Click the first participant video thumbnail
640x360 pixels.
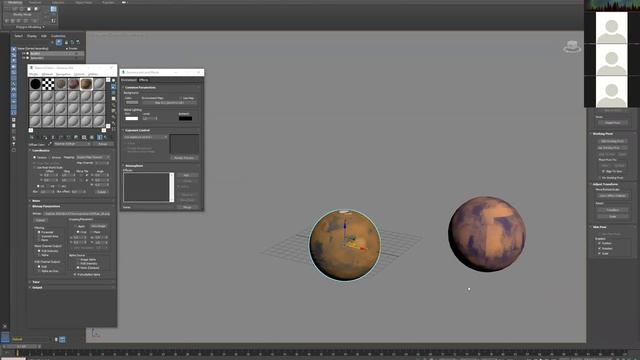click(x=611, y=28)
